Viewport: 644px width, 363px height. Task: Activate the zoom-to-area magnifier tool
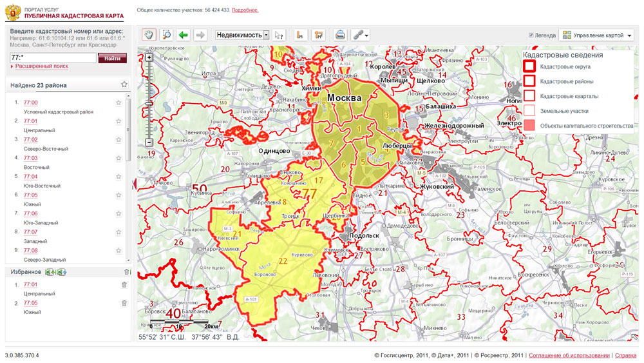click(x=166, y=35)
